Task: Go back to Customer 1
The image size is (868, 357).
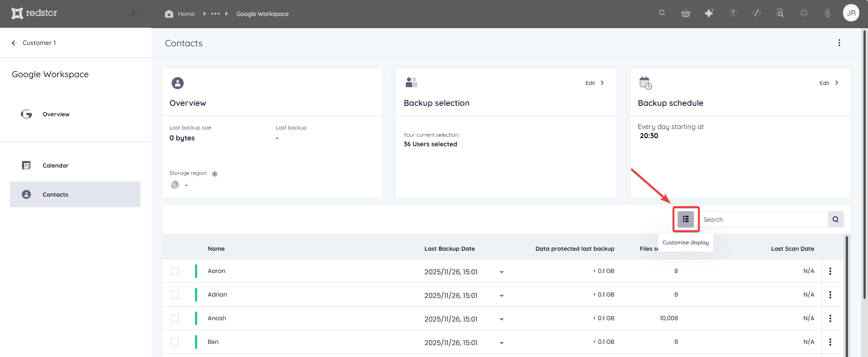Action: [34, 43]
